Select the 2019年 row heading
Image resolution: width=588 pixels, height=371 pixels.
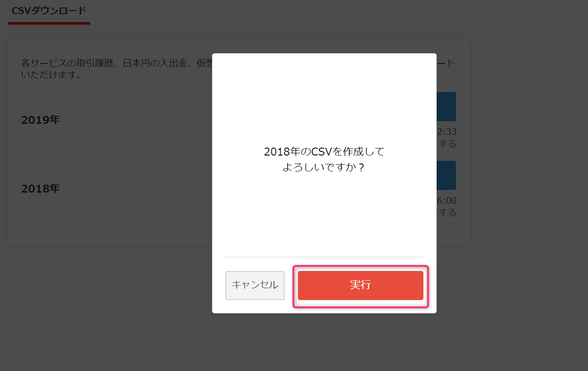coord(40,120)
